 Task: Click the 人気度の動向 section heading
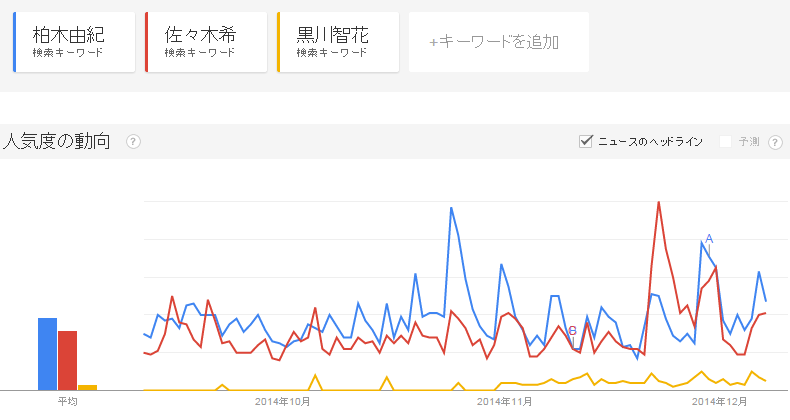[56, 141]
